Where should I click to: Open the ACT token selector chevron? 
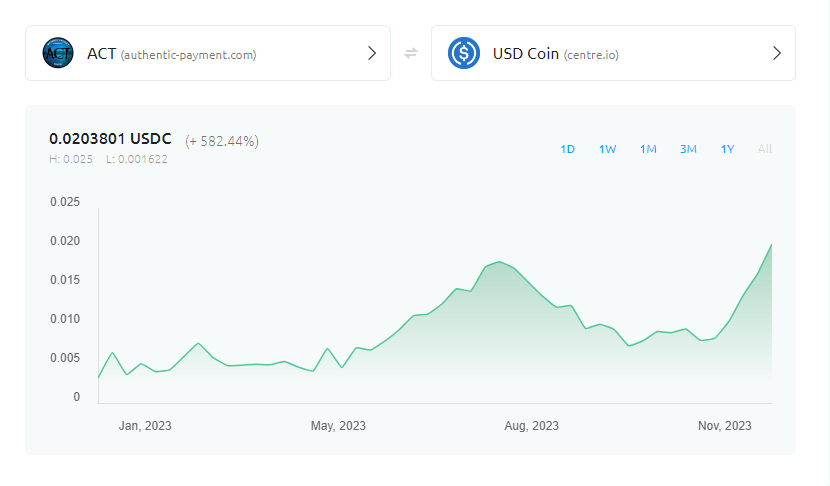(372, 53)
